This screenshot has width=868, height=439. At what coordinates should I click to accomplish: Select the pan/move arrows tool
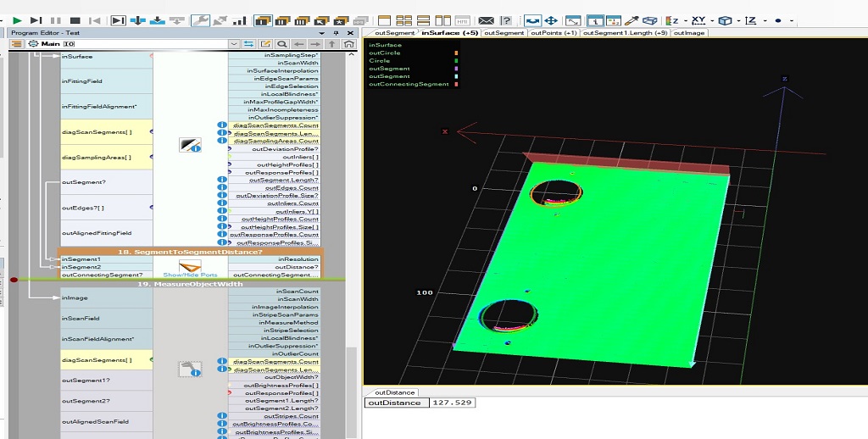[550, 20]
